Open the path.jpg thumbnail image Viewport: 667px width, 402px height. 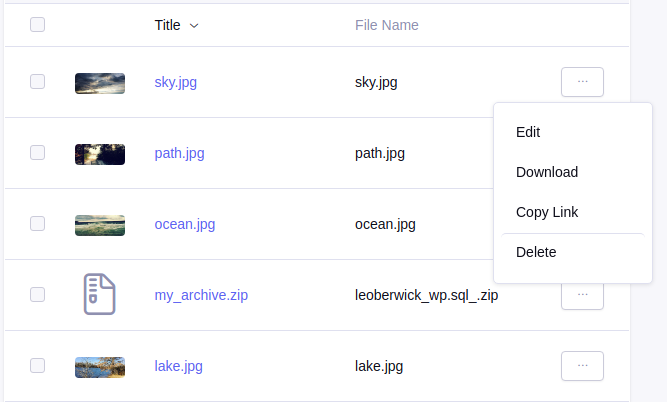point(100,154)
